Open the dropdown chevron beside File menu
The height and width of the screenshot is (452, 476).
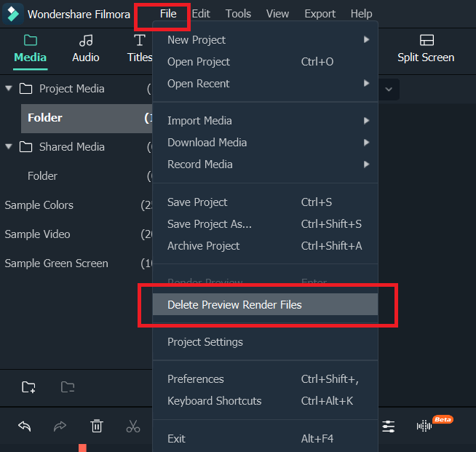coord(389,90)
